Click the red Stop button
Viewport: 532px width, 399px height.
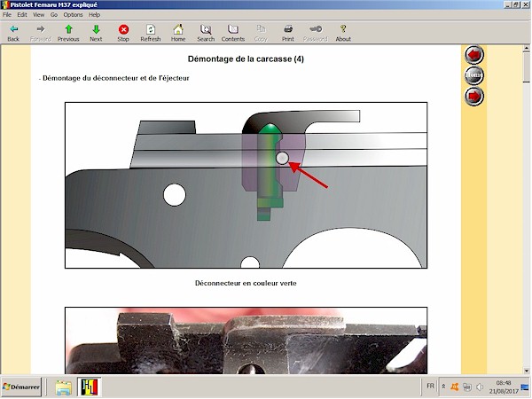pyautogui.click(x=123, y=34)
